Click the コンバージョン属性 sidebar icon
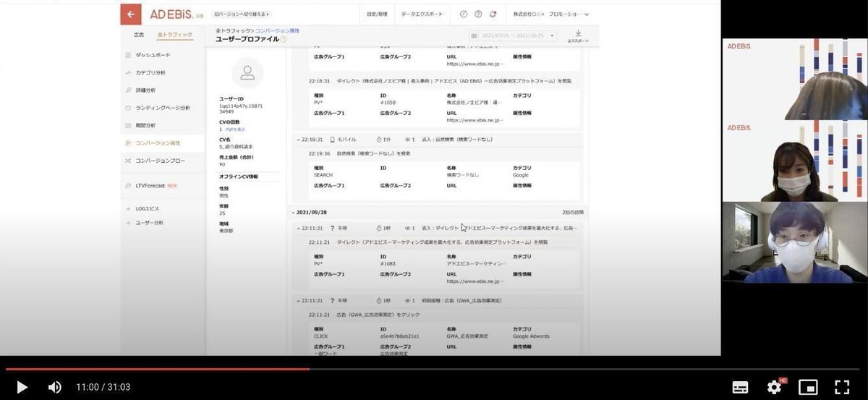The height and width of the screenshot is (400, 868). coord(128,143)
